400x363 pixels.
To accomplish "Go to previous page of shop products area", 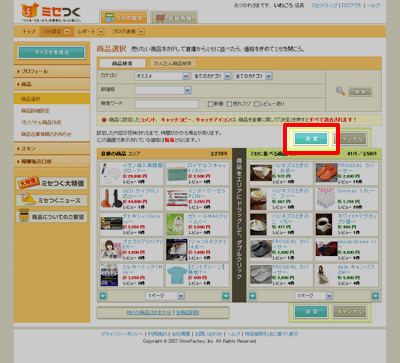I will pos(253,296).
